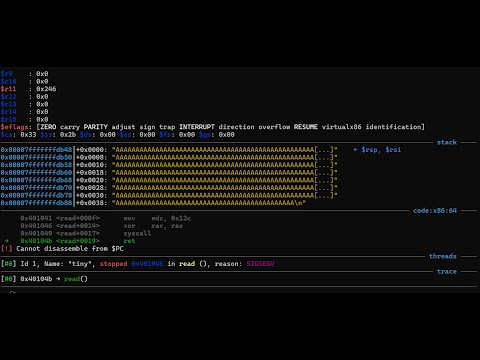This screenshot has width=480, height=360.
Task: Select the 'rax, rax' operands
Action: [167, 226]
